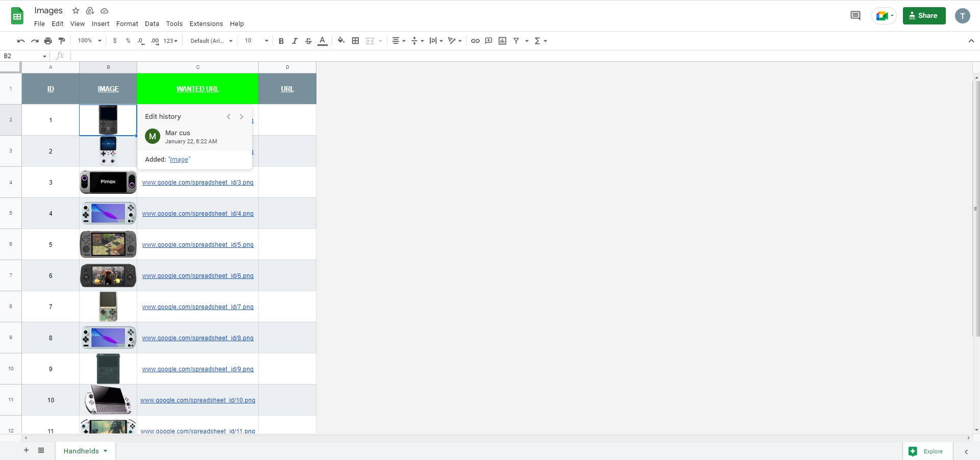The image size is (980, 460).
Task: Insert a link via toolbar icon
Action: tap(475, 41)
